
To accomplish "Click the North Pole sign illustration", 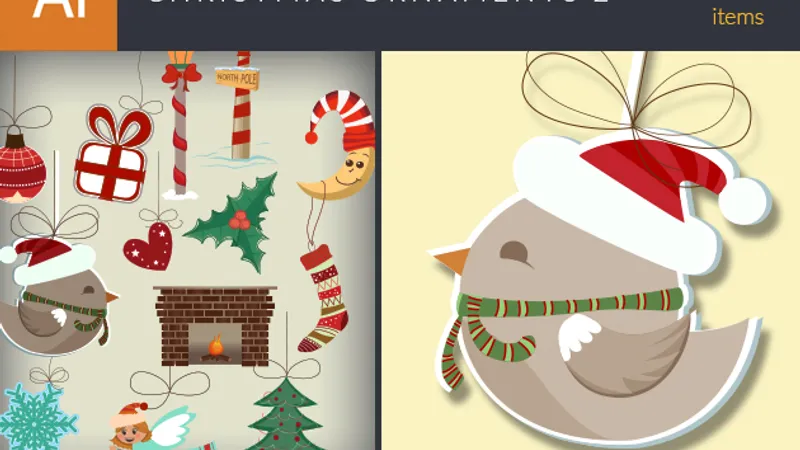I will point(238,106).
